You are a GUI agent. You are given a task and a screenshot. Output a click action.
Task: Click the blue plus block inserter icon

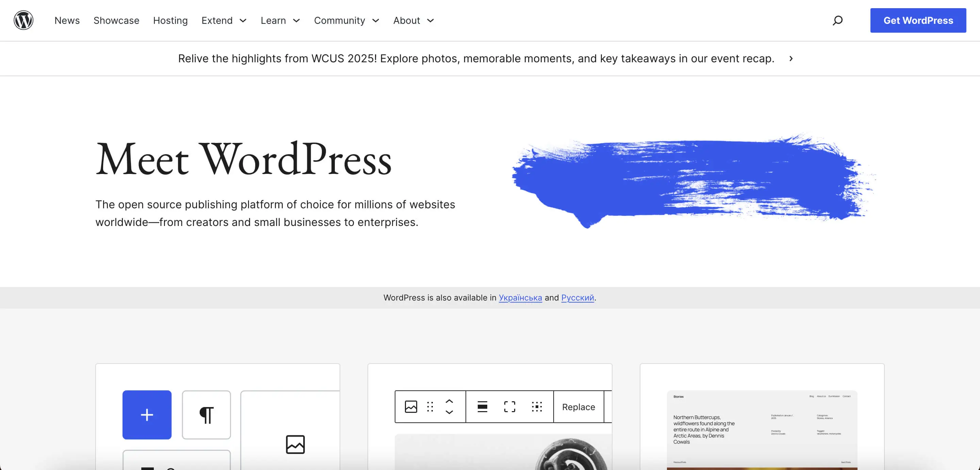147,415
